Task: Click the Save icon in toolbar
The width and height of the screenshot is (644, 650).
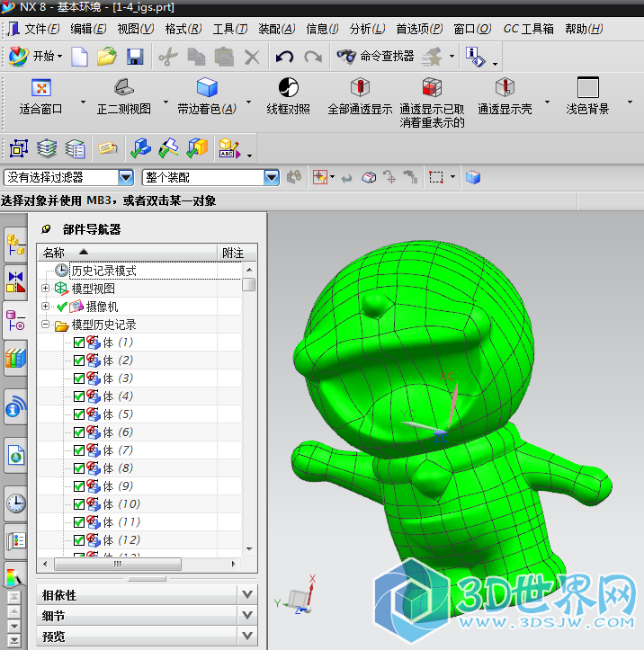Action: pyautogui.click(x=135, y=57)
